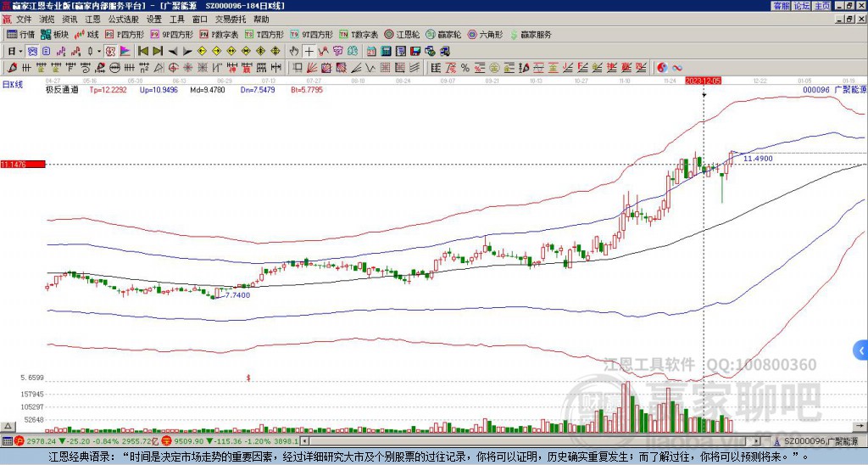868x465 pixels.
Task: Launch the 赢家轮 wheel tool
Action: [x=443, y=34]
